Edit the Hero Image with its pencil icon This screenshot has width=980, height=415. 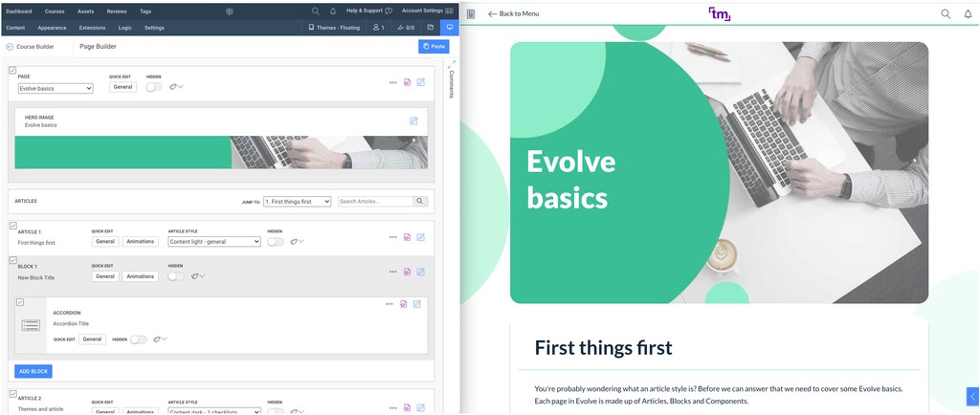pos(413,121)
